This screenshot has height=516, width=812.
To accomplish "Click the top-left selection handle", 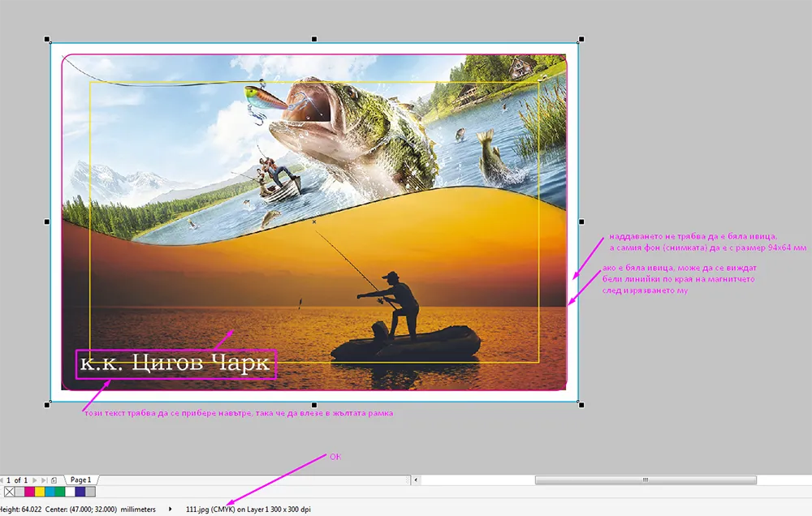I will [47, 39].
